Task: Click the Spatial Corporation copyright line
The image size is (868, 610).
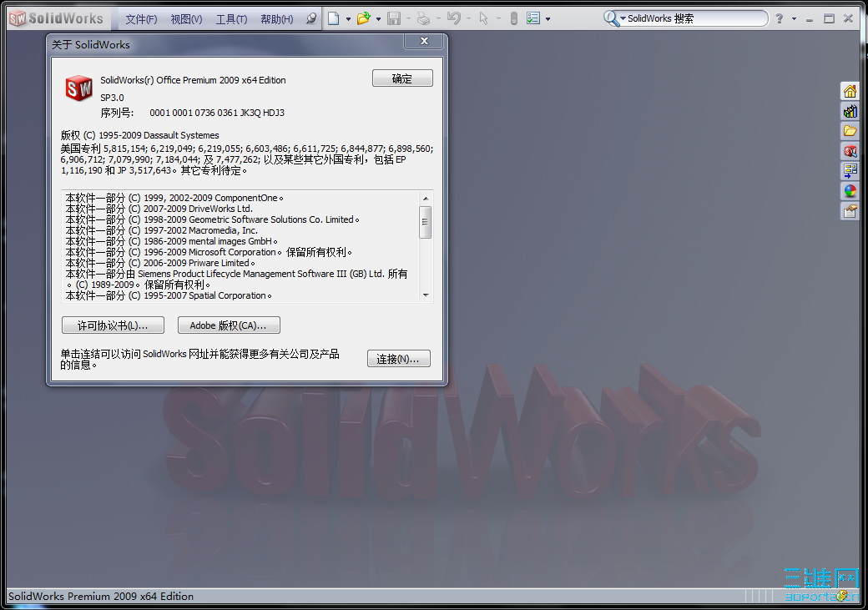Action: [169, 295]
